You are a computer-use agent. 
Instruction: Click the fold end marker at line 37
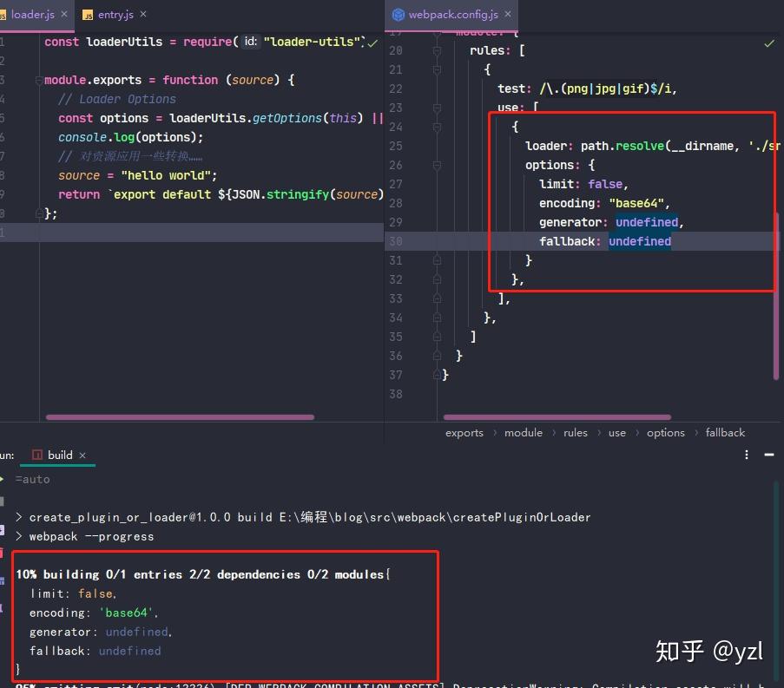437,375
